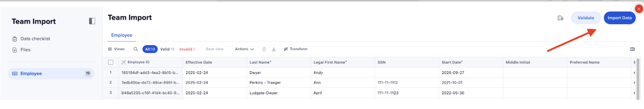Click the Import Data button

[x=619, y=18]
